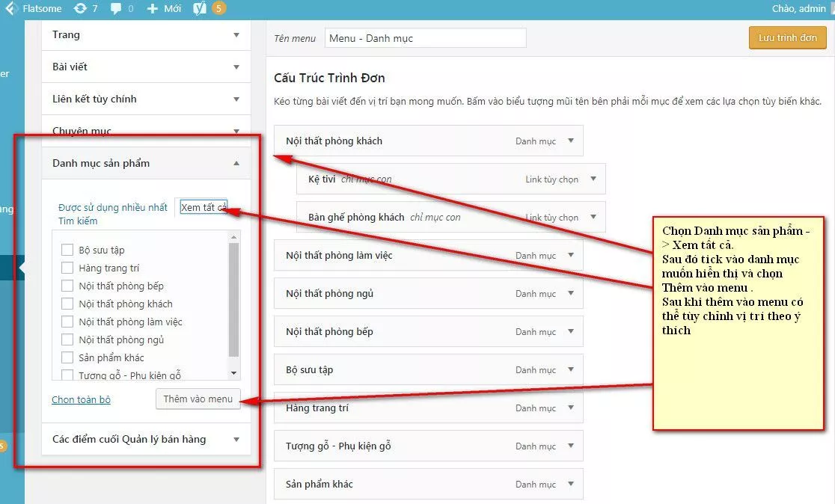This screenshot has height=504, width=835.
Task: Click the orange Yoast notification badge showing 5
Action: (x=218, y=9)
